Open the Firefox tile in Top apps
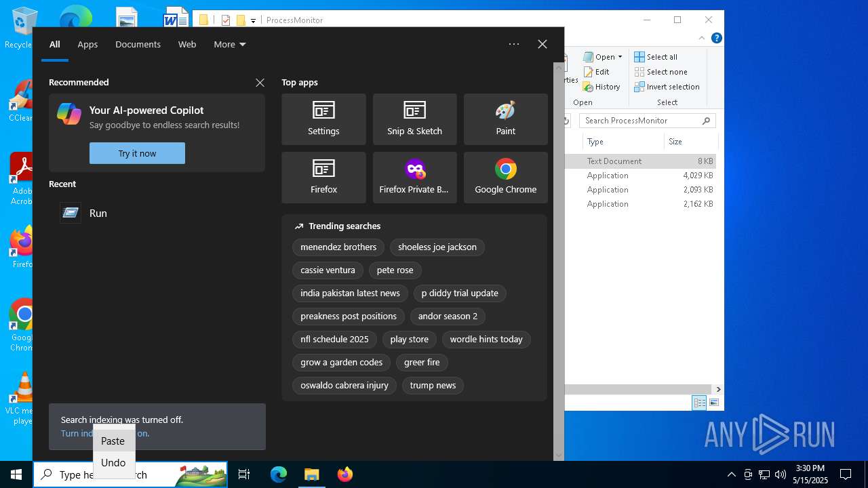 323,178
